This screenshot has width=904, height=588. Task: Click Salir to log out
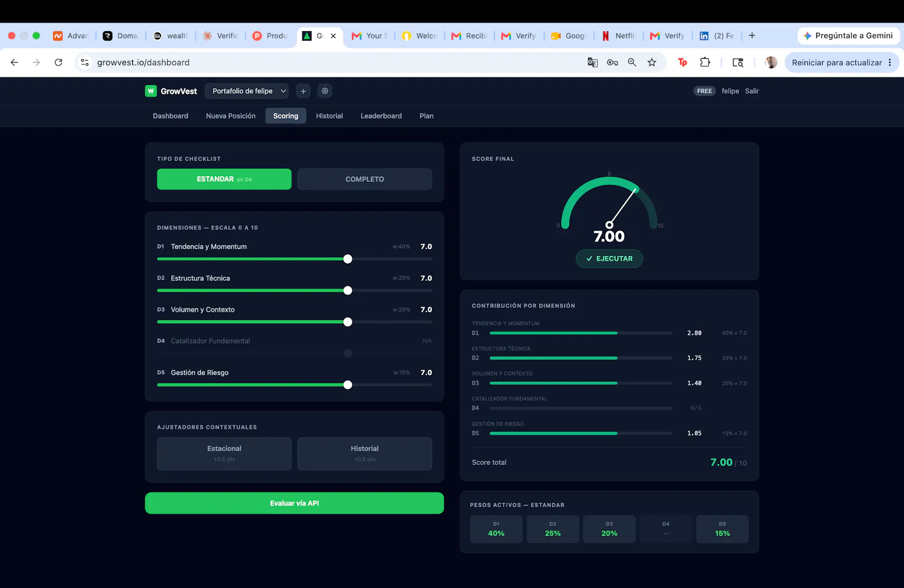click(x=752, y=91)
